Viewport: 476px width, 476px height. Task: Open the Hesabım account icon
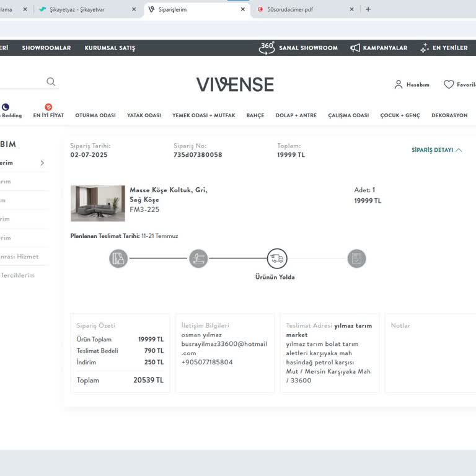point(399,85)
